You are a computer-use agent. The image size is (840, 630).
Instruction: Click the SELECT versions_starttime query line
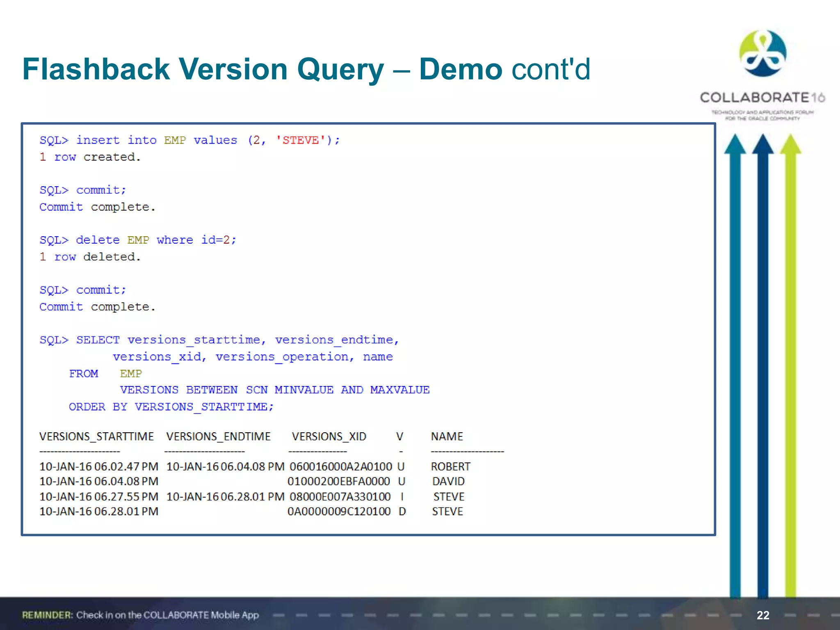219,340
